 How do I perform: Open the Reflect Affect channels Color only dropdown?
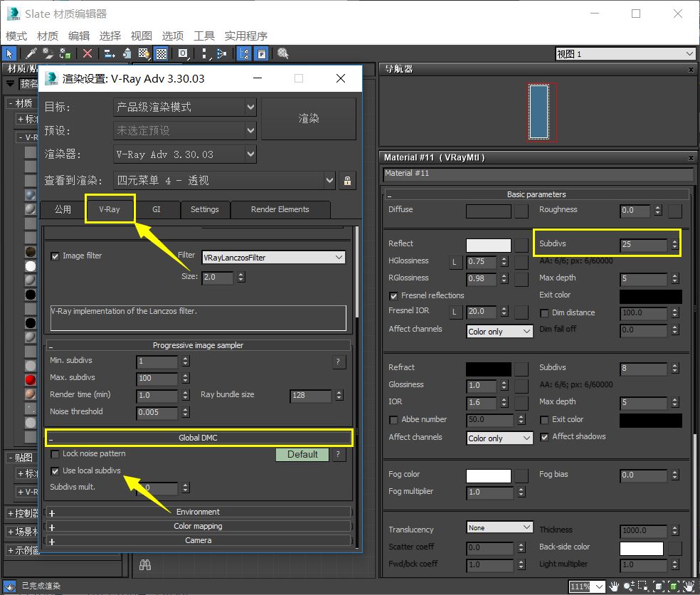[x=499, y=332]
